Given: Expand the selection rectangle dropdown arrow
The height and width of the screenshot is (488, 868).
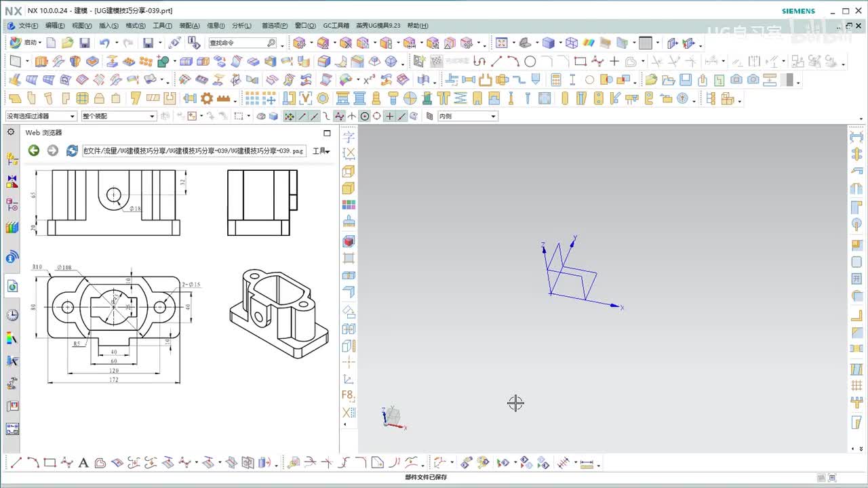Looking at the screenshot, I should coord(249,117).
